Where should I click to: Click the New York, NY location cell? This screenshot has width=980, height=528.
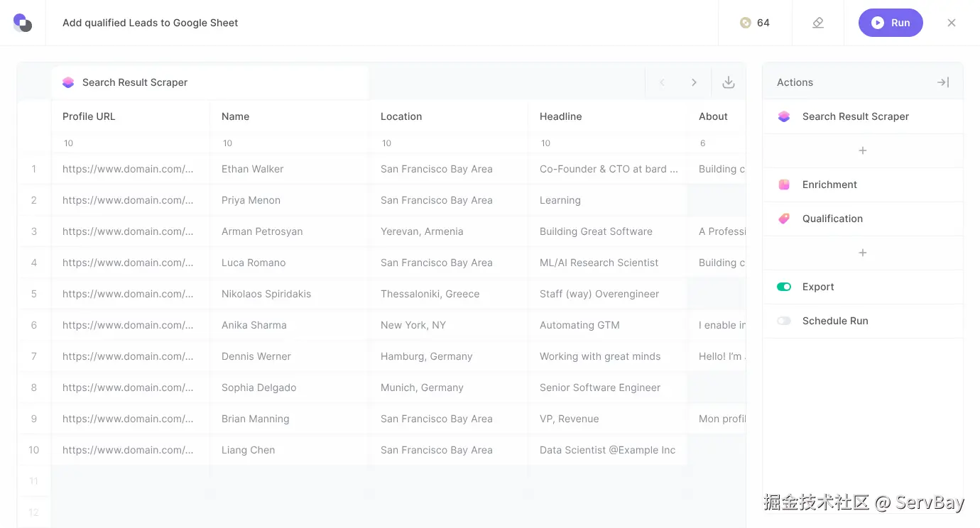(449, 325)
